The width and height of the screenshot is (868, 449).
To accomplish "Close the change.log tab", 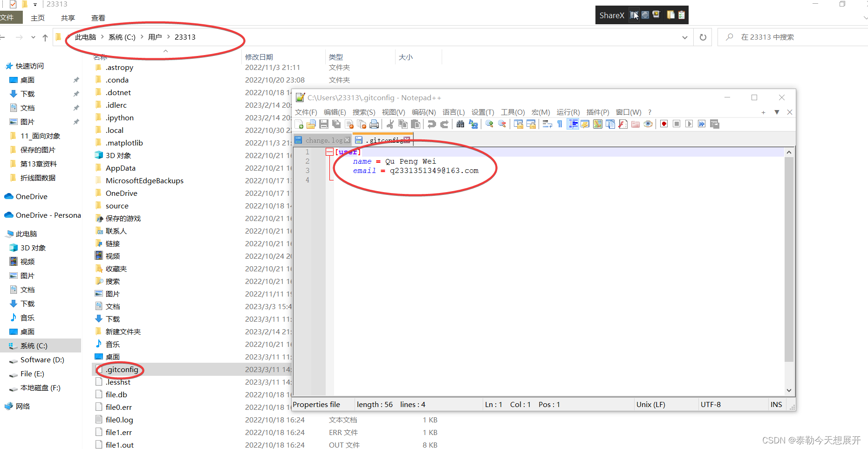I will 347,140.
